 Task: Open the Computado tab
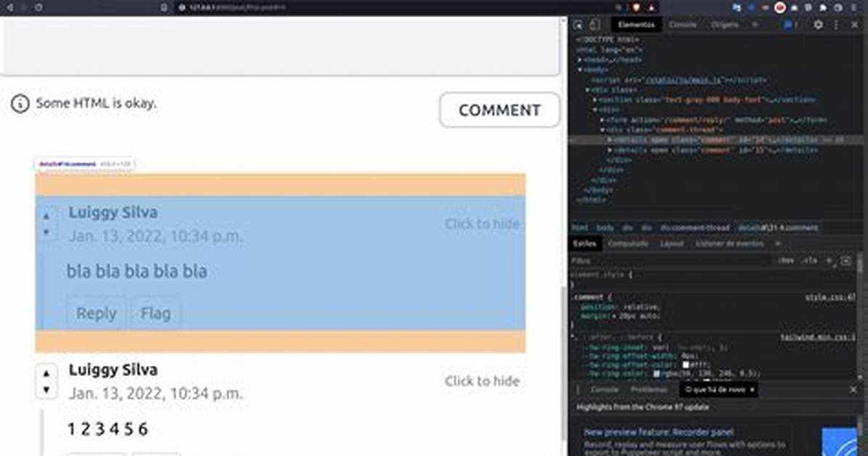pyautogui.click(x=628, y=243)
